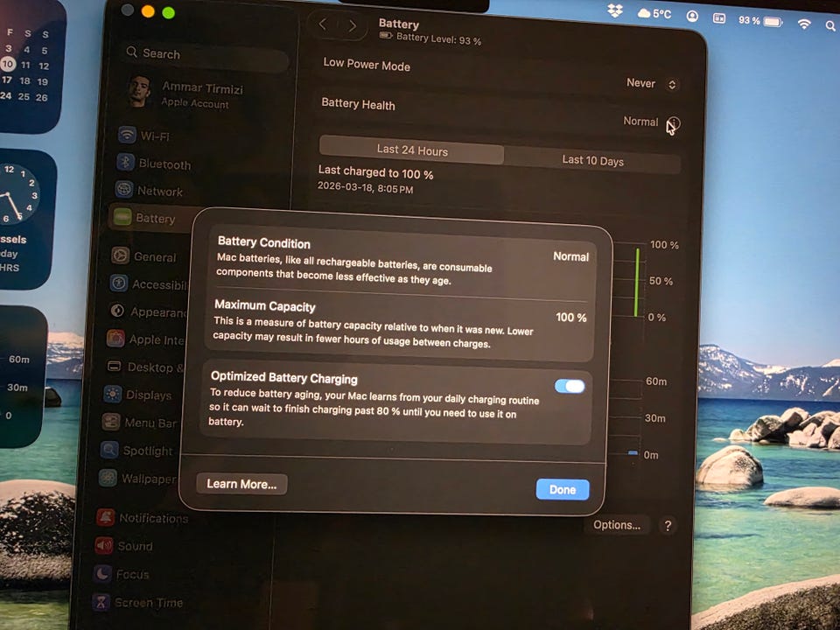840x630 pixels.
Task: Click Last charged to 100 % text
Action: coord(375,172)
